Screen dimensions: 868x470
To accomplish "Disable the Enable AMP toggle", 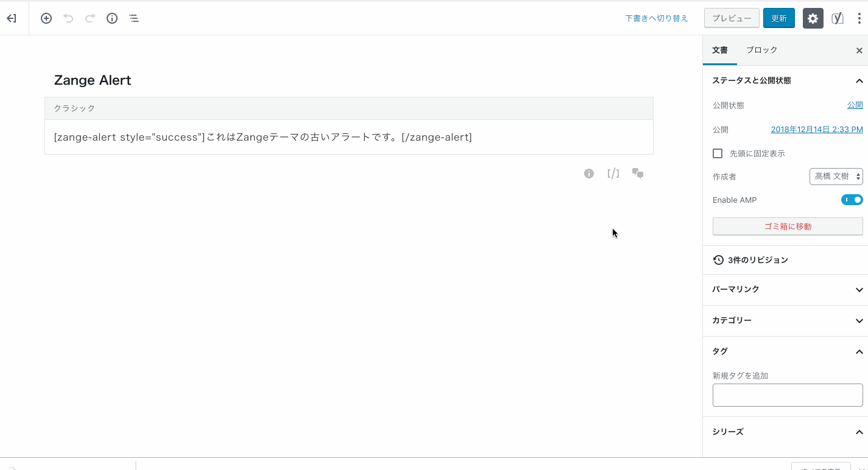I will pyautogui.click(x=852, y=200).
